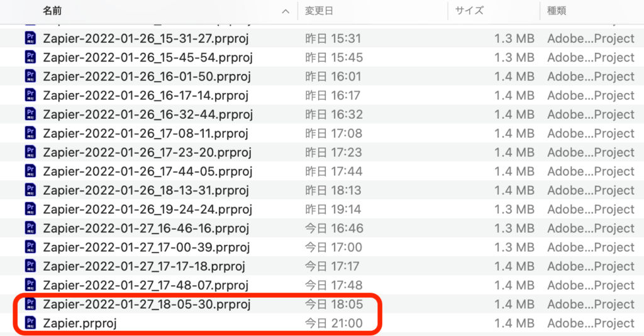Click Adobe...Project type in 昨日 17:44 row
The width and height of the screenshot is (644, 336).
click(591, 171)
